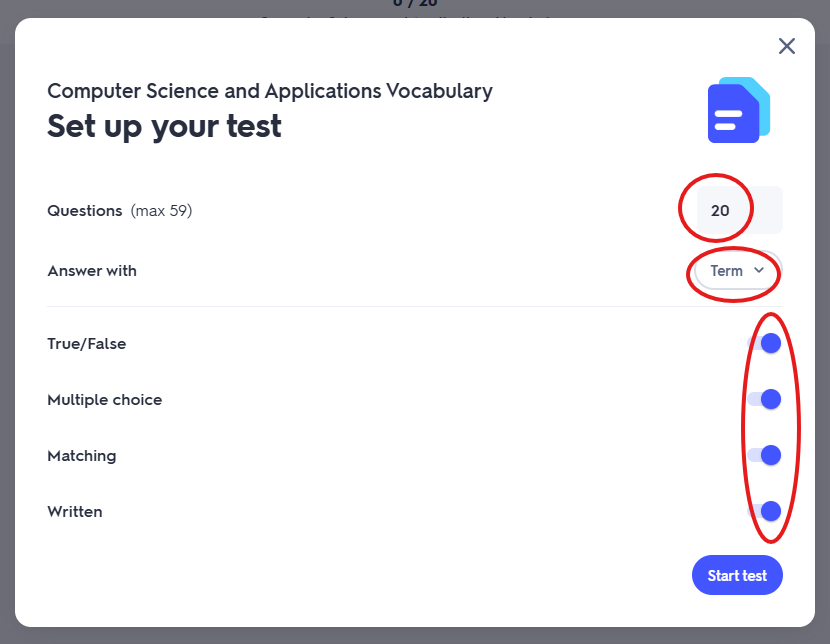Image resolution: width=830 pixels, height=644 pixels.
Task: Click the Questions number input field
Action: click(739, 211)
